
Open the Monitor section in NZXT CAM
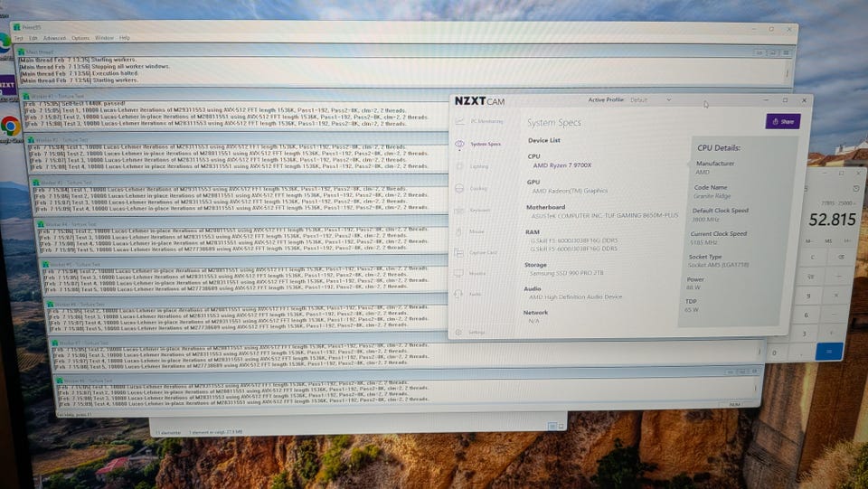(470, 273)
